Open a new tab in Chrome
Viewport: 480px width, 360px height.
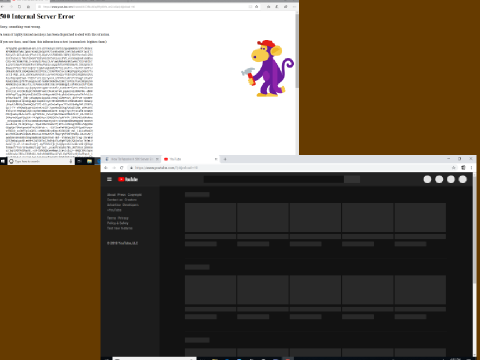pos(225,159)
